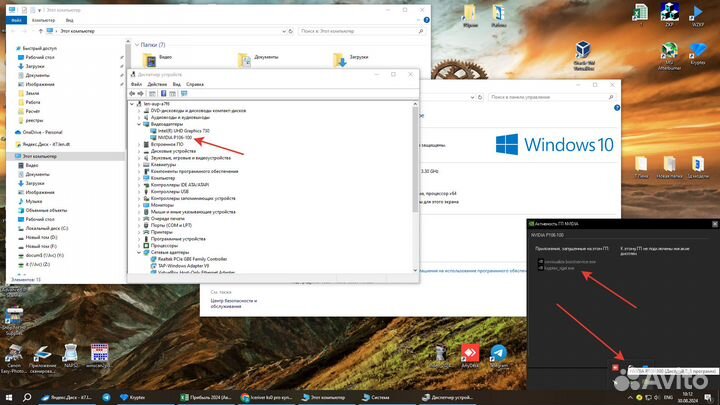Click Device Manager vertical scrollbar thumb
The height and width of the screenshot is (405, 720).
coord(415,160)
